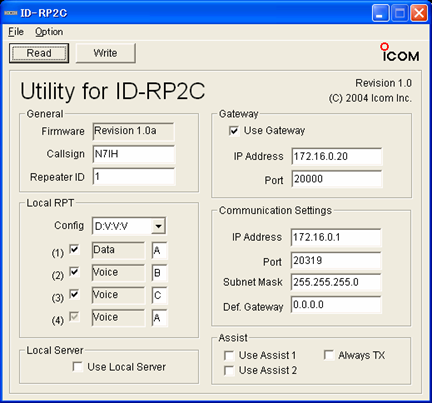Click the Data mode field in row (1)

click(x=118, y=250)
